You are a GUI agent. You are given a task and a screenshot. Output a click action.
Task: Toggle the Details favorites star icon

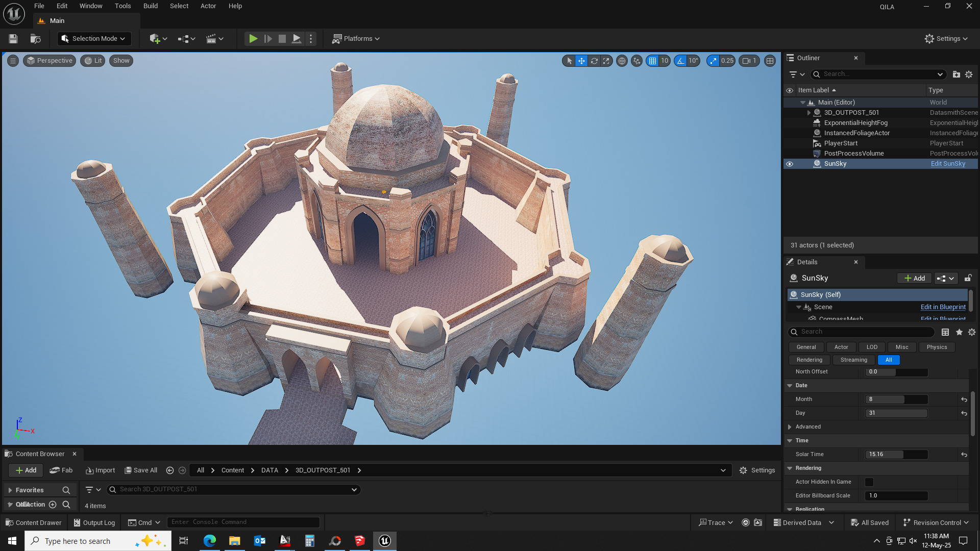click(959, 332)
